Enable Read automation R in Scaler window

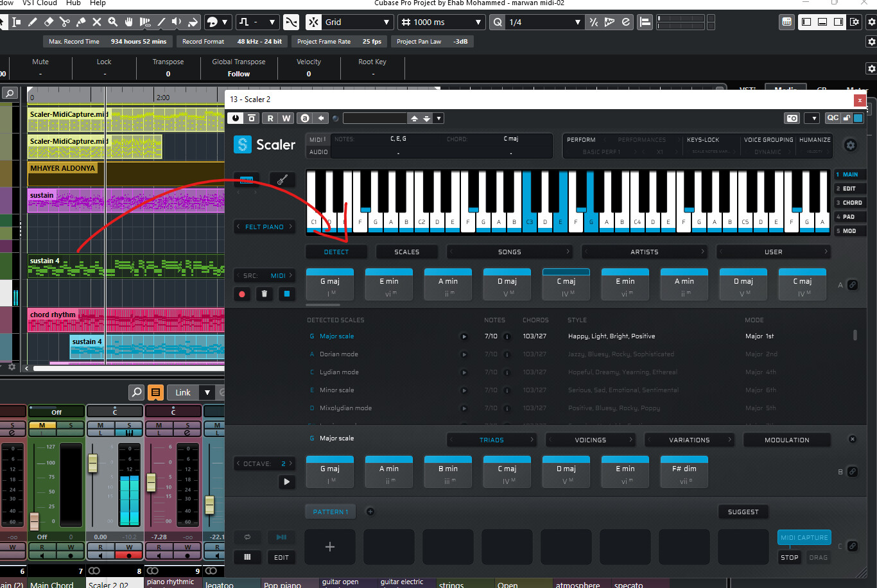[270, 118]
